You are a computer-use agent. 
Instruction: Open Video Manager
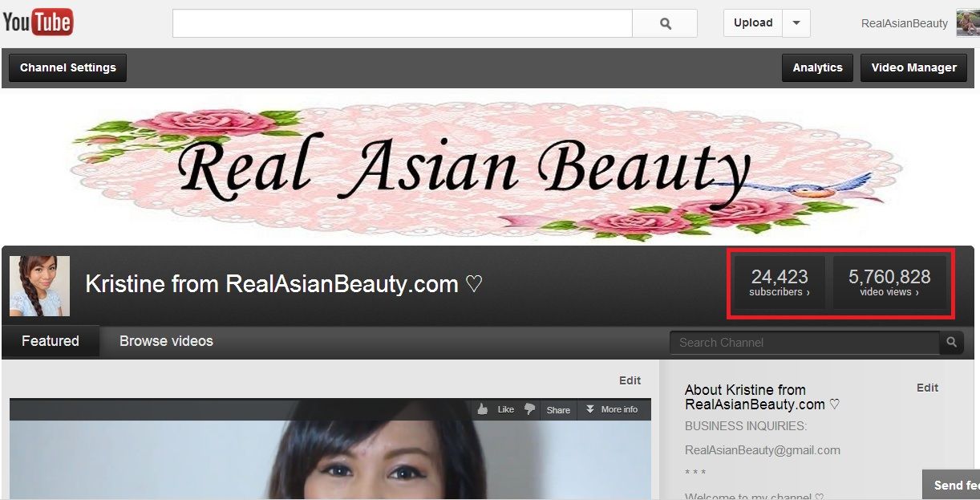(913, 68)
